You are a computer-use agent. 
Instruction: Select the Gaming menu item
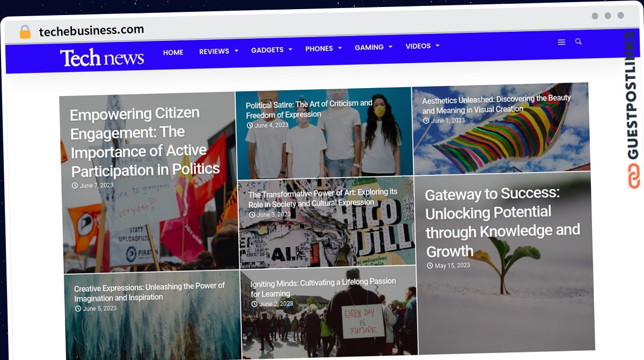click(x=369, y=47)
